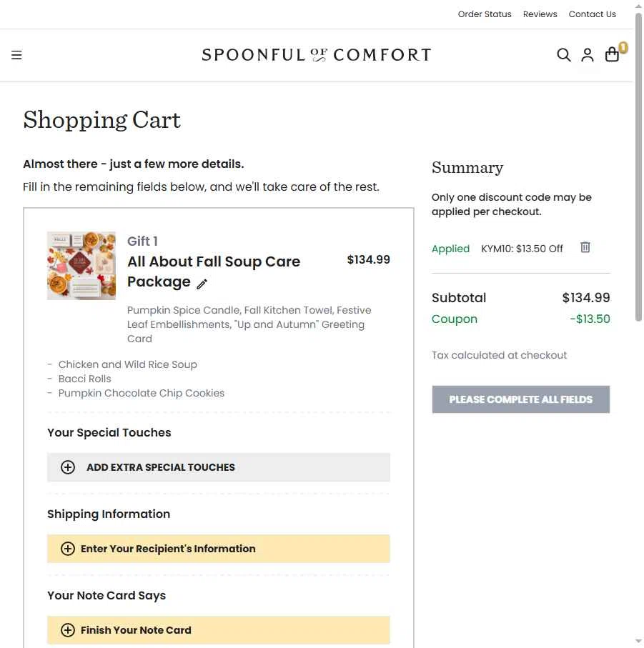This screenshot has height=648, width=644.
Task: Click plus icon for extra special touches
Action: click(x=68, y=467)
